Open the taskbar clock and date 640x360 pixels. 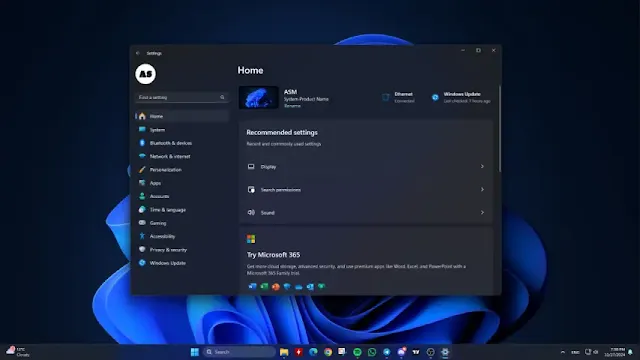point(615,352)
